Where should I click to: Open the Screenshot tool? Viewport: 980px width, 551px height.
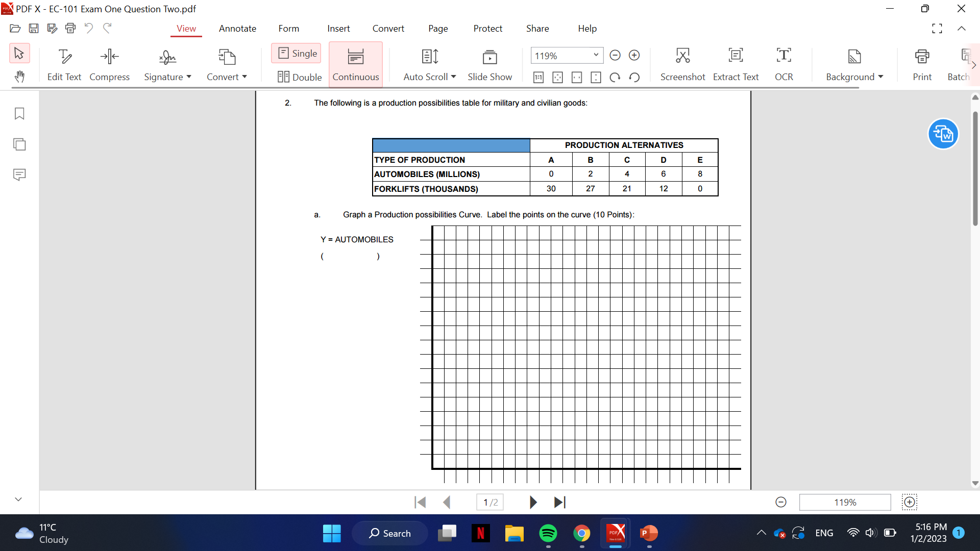click(x=682, y=64)
